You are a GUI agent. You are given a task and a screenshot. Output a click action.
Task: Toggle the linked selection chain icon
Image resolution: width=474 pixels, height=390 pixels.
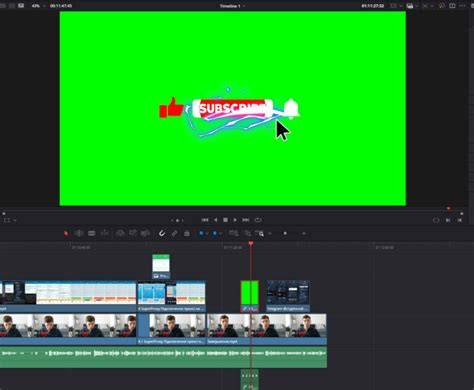click(174, 233)
